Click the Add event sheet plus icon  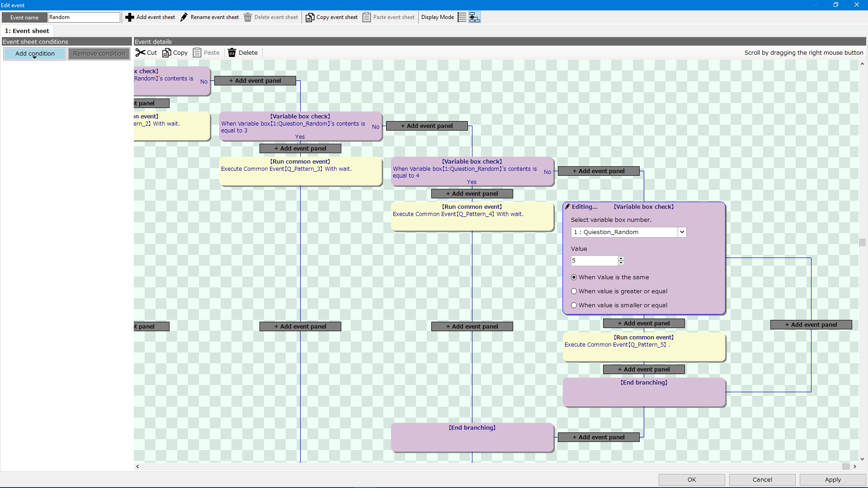click(x=130, y=17)
